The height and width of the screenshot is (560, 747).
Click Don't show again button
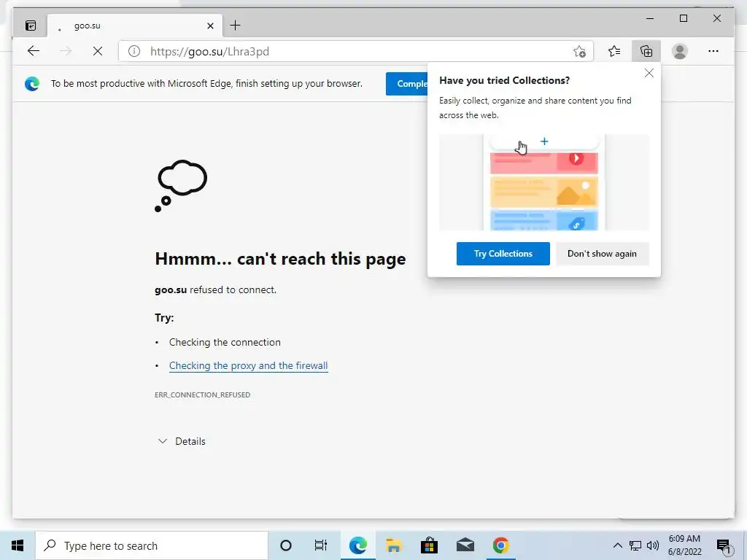(x=602, y=254)
